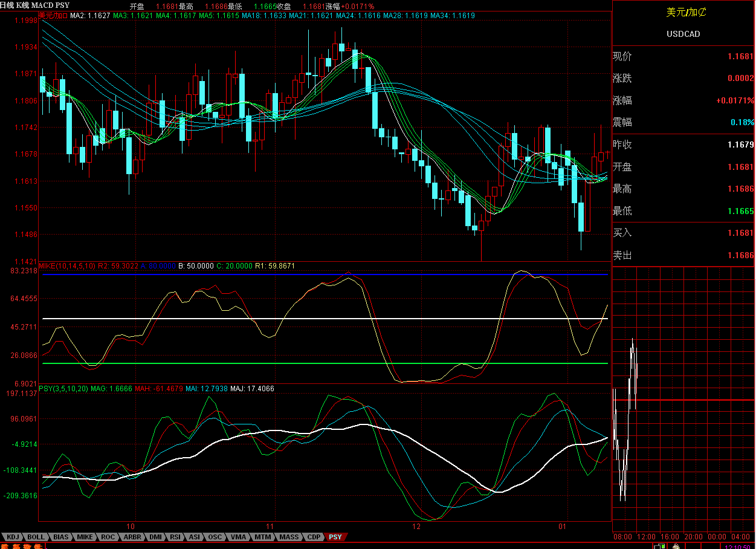Switch to the KDJ indicator tab
756x549 pixels.
pos(13,537)
